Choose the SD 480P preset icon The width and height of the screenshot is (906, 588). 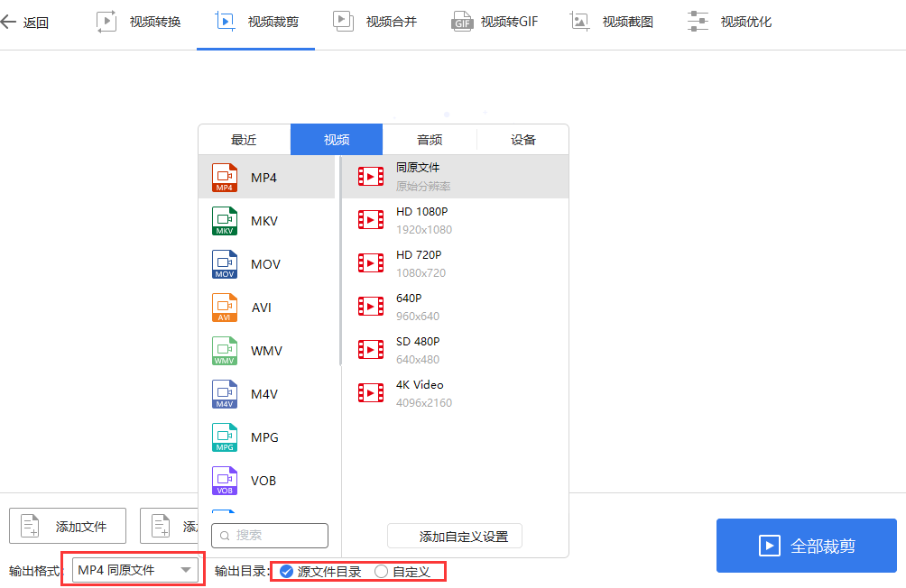coord(370,349)
